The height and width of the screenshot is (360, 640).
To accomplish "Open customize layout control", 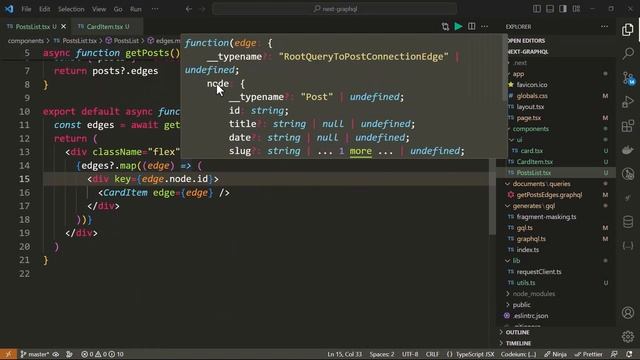I will [x=576, y=9].
